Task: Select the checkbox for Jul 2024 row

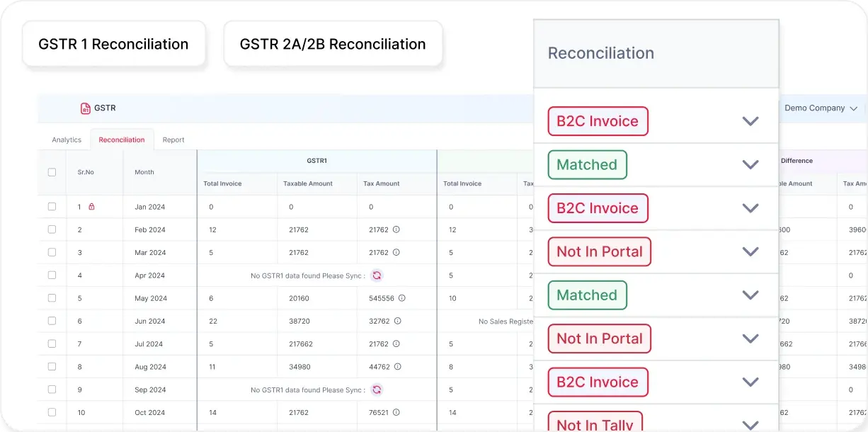Action: 52,343
